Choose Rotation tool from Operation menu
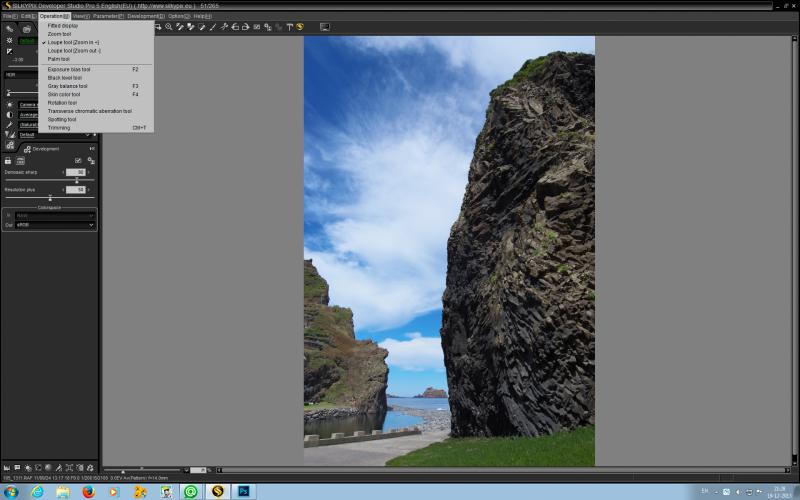This screenshot has width=800, height=500. pyautogui.click(x=62, y=103)
